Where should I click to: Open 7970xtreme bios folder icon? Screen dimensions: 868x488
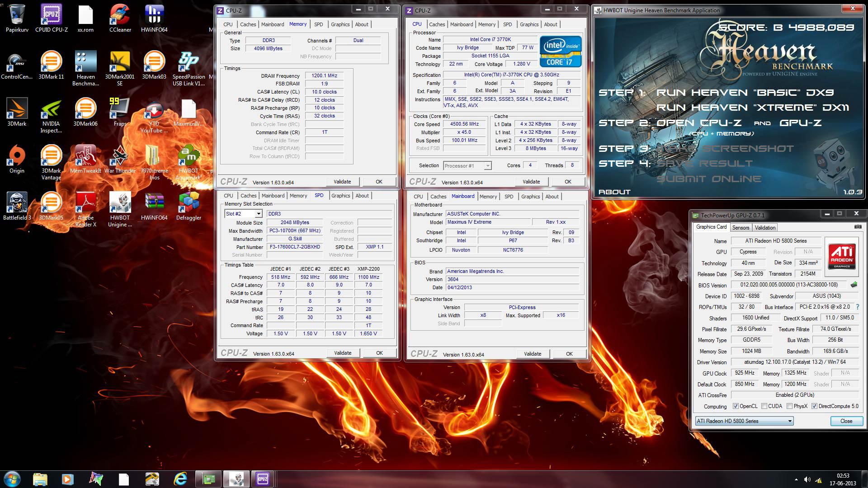click(154, 162)
